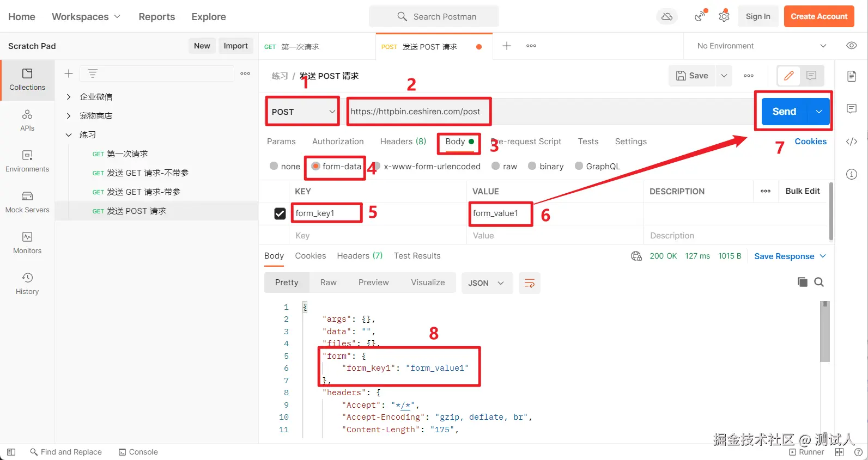Switch to the Params tab
The height and width of the screenshot is (460, 868).
click(281, 142)
